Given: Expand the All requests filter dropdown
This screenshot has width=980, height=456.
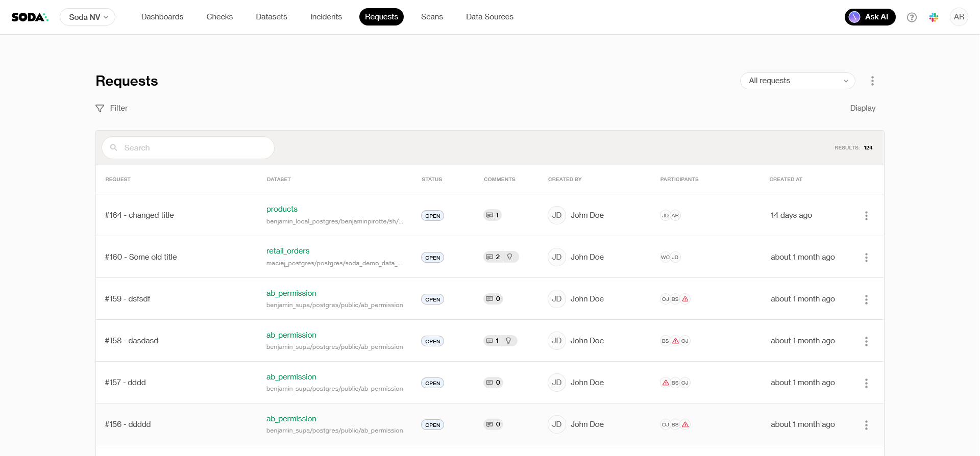Looking at the screenshot, I should [797, 81].
